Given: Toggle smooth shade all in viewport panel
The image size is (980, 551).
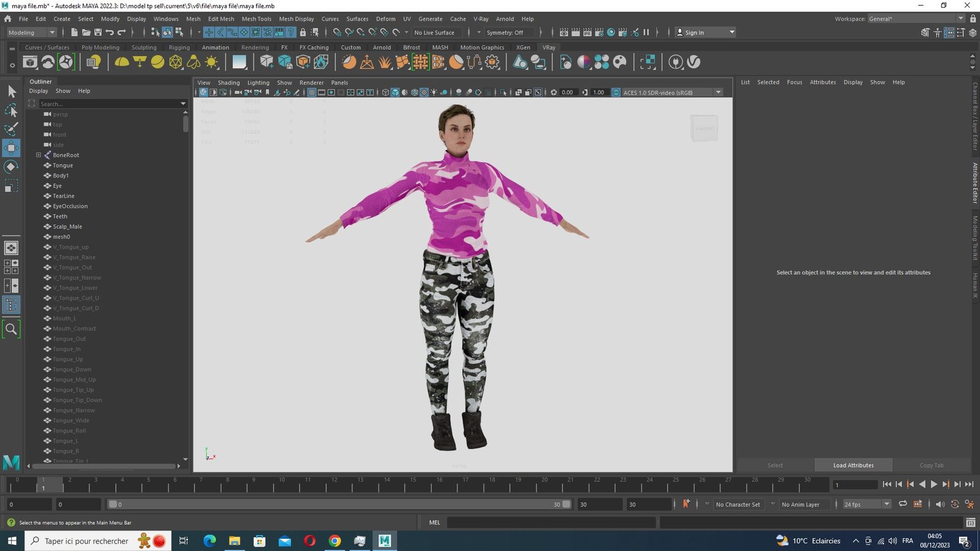Looking at the screenshot, I should click(x=395, y=92).
